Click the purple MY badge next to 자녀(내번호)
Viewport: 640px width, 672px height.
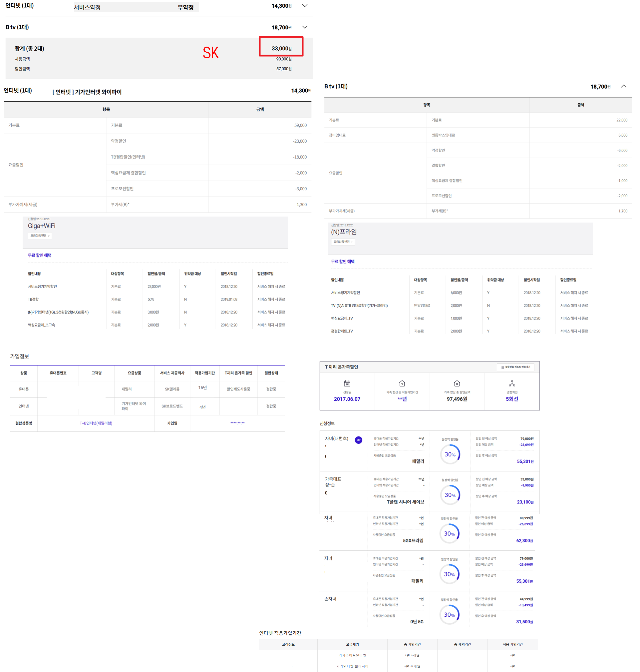click(x=358, y=440)
